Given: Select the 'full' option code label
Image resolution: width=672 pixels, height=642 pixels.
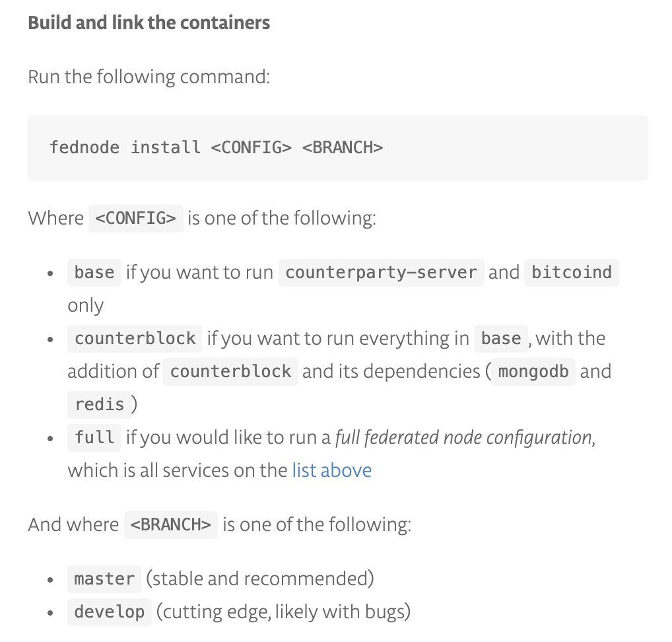Looking at the screenshot, I should point(94,437).
